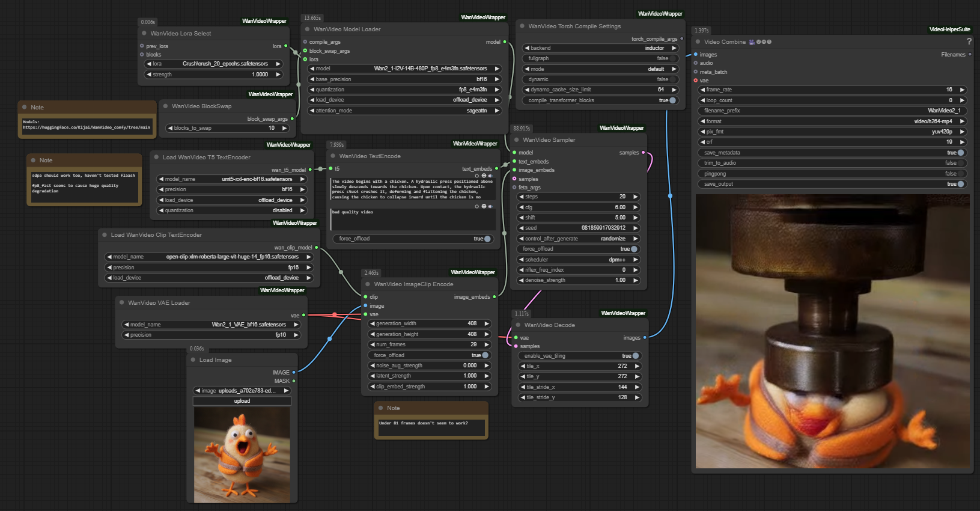This screenshot has width=980, height=511.
Task: Turn on fullgraph in Torch Compile Settings
Action: tap(672, 58)
